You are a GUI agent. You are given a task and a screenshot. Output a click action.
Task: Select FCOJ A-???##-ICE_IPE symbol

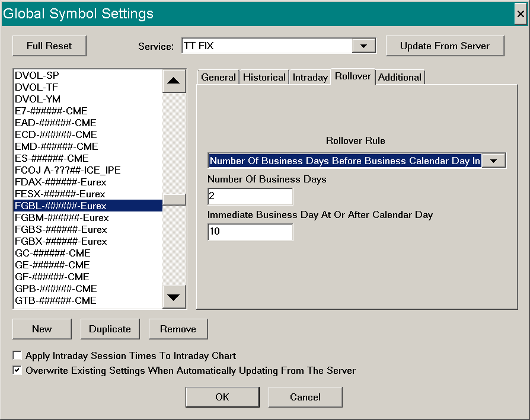point(88,170)
